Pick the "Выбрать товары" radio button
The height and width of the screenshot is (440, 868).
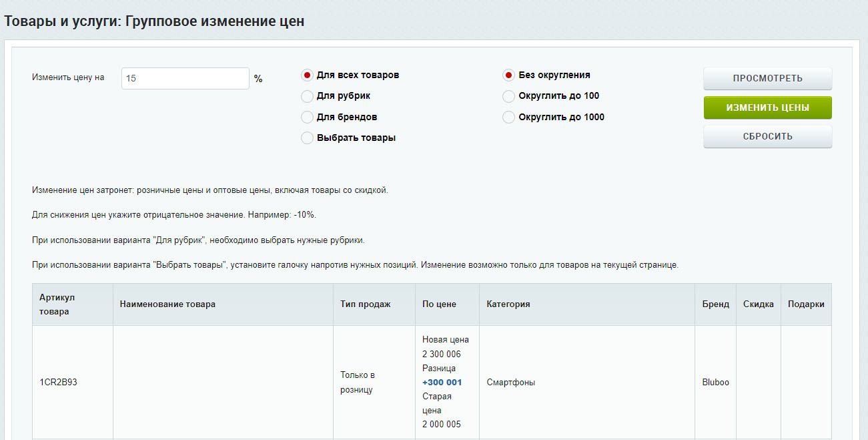pos(307,138)
